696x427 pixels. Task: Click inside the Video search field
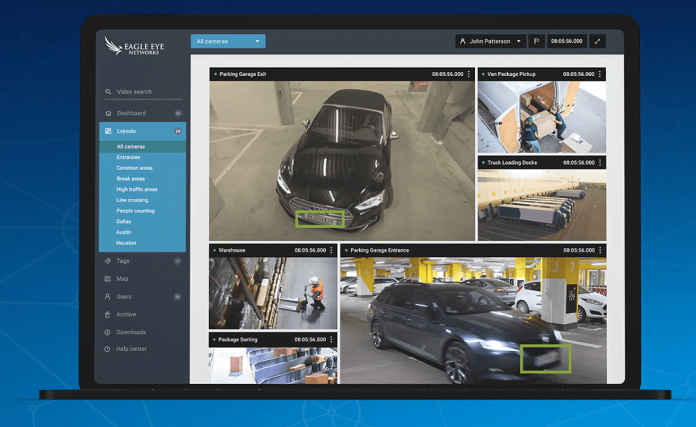(145, 92)
